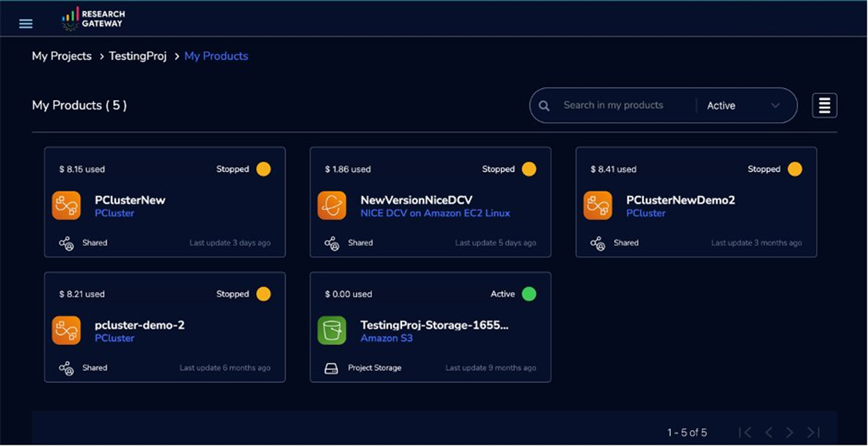Click shared icon on PClusterNew card
The image size is (868, 446).
tap(66, 243)
